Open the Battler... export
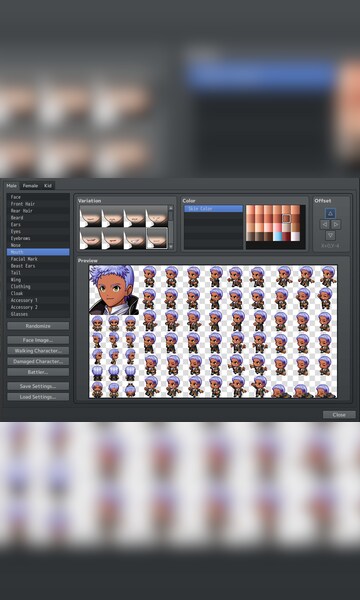 point(38,372)
